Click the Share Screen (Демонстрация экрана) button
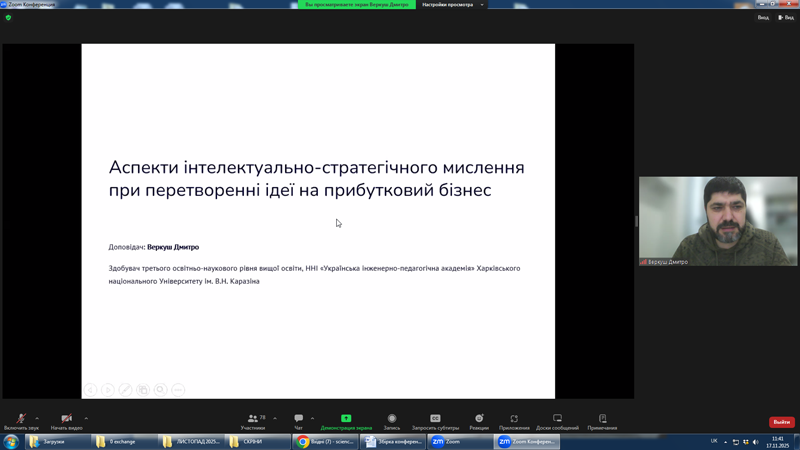Screen dimensions: 800x450 346,420
